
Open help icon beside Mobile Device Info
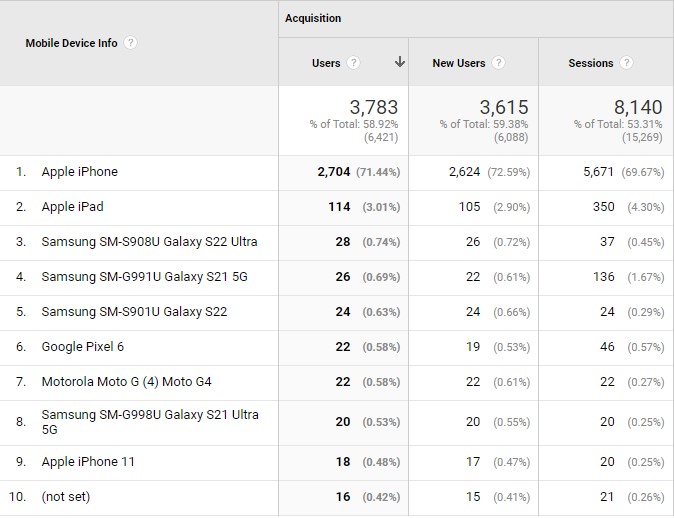point(130,43)
